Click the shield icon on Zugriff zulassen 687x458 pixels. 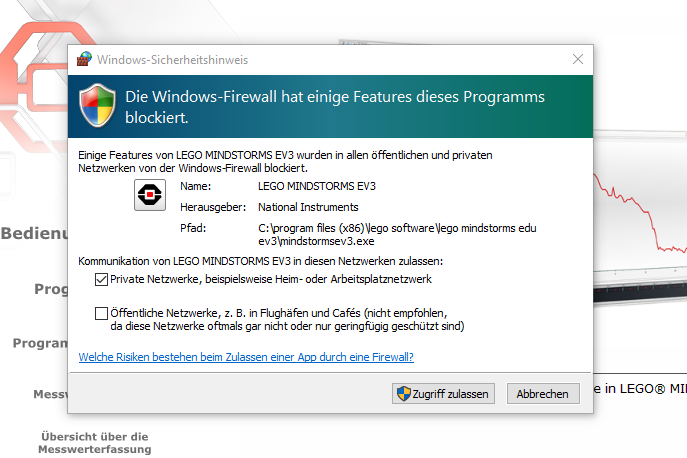(404, 394)
